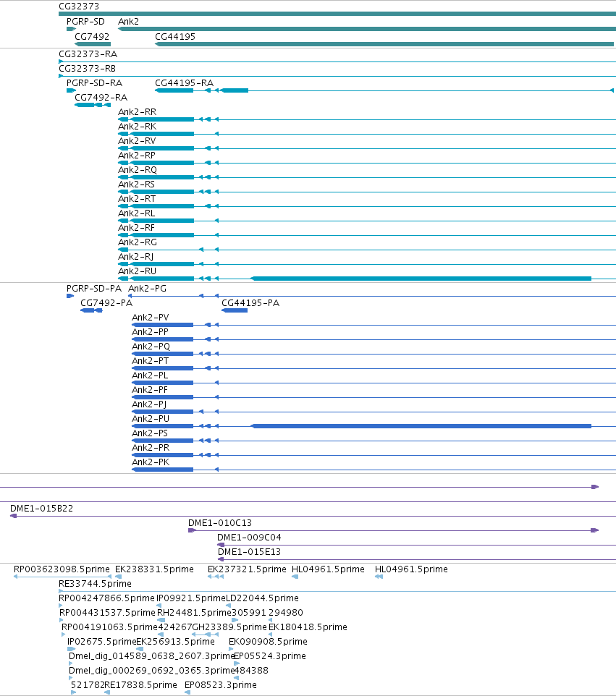The width and height of the screenshot is (616, 696).
Task: Select the CG44195 gene label
Action: click(175, 37)
